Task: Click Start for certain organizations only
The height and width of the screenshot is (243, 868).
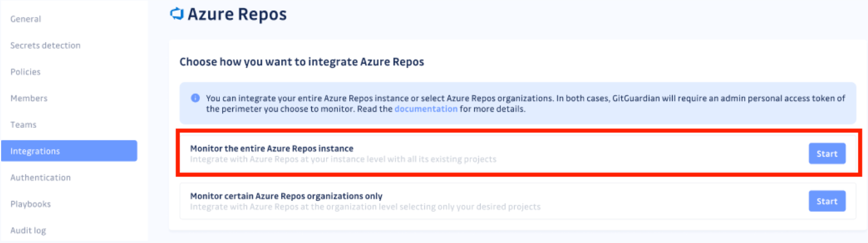Action: point(827,201)
